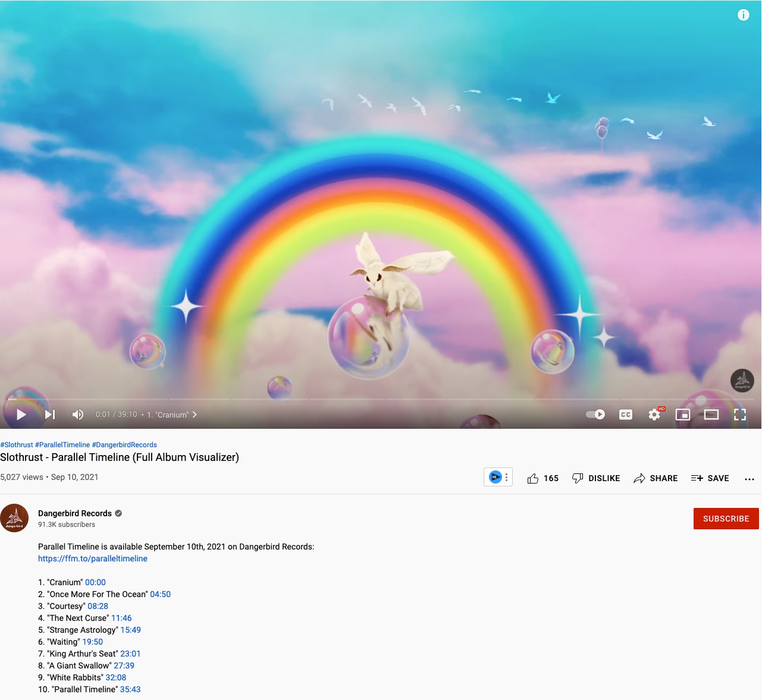This screenshot has height=700, width=762.
Task: Open the ffm.to/paralleltimeline link
Action: (93, 558)
